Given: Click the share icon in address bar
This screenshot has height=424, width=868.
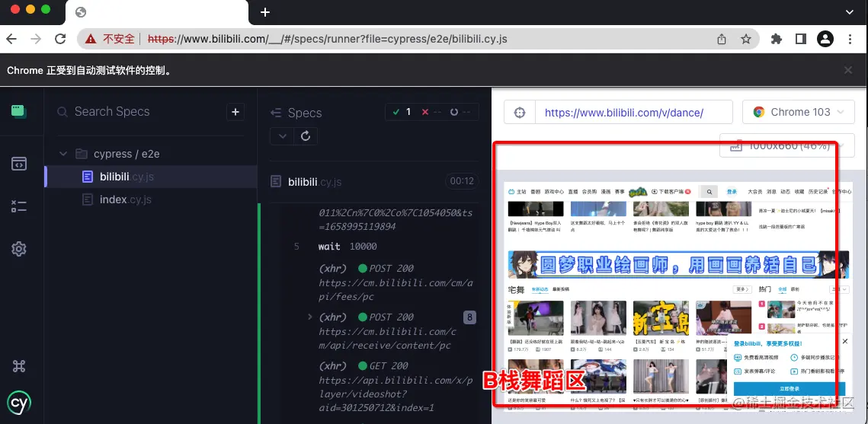Looking at the screenshot, I should coord(722,40).
